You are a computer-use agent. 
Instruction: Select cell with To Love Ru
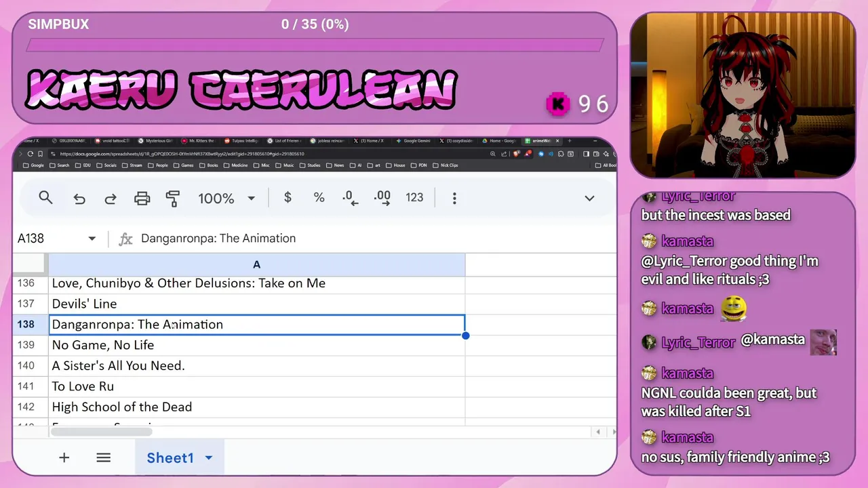(256, 386)
